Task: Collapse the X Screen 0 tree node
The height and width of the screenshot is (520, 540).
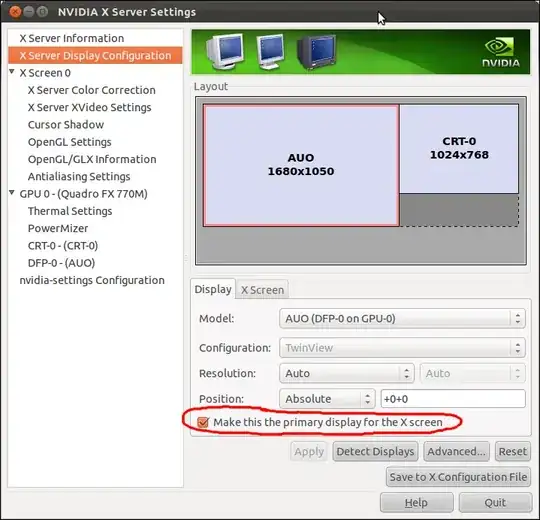Action: tap(12, 72)
